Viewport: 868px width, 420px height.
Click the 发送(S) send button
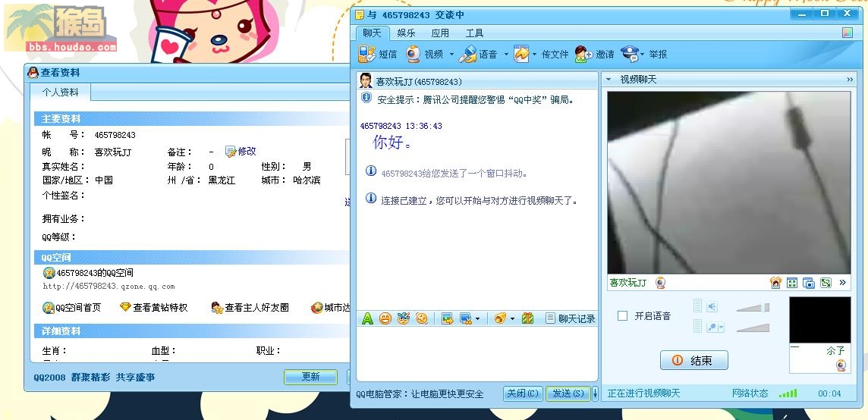point(568,393)
